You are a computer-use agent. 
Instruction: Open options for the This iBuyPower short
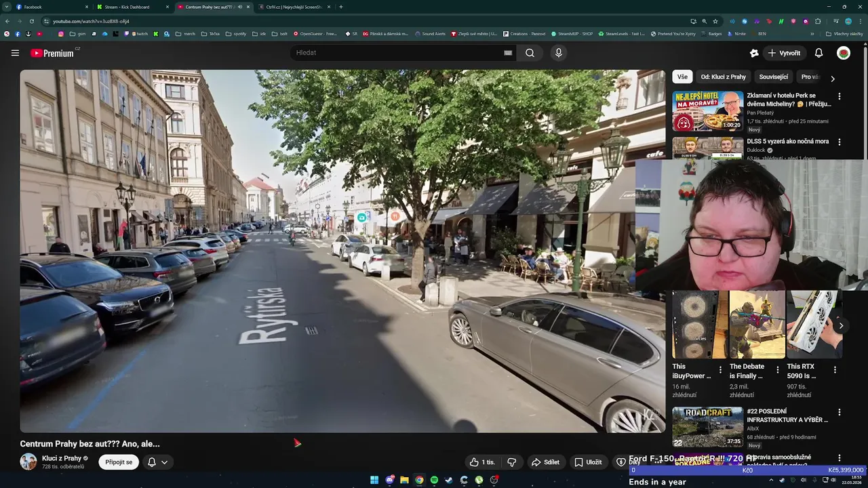click(x=721, y=370)
